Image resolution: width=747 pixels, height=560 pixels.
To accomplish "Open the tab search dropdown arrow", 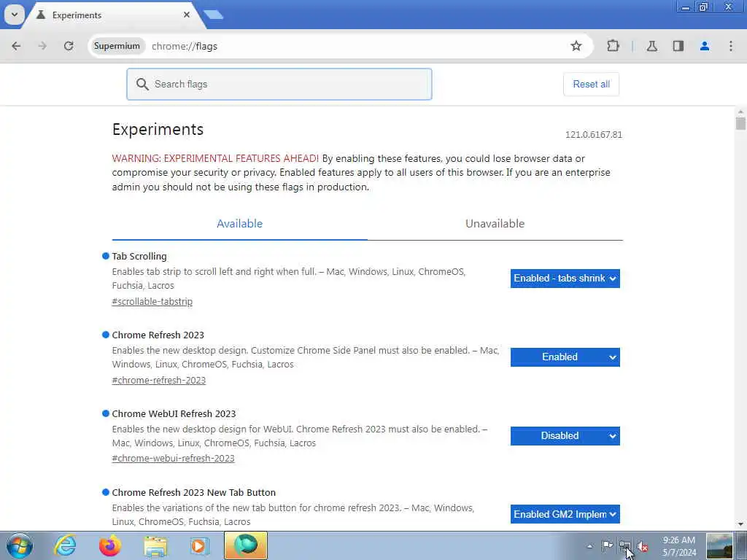I will (15, 15).
